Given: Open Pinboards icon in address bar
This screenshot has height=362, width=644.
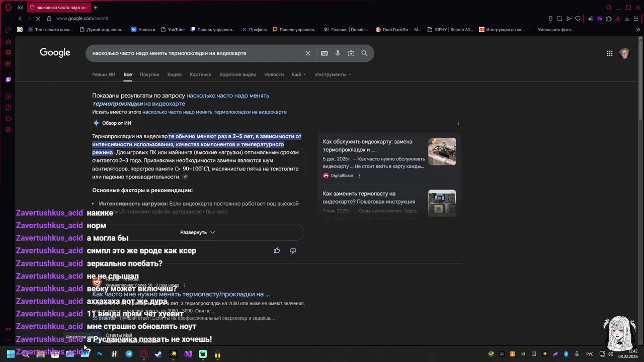Looking at the screenshot, I should click(550, 19).
